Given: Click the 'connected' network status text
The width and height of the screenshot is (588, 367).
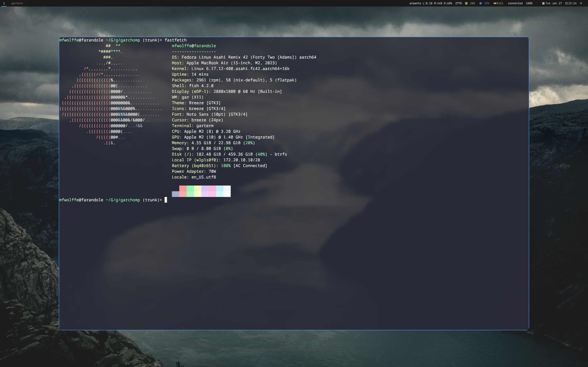Looking at the screenshot, I should point(515,3).
